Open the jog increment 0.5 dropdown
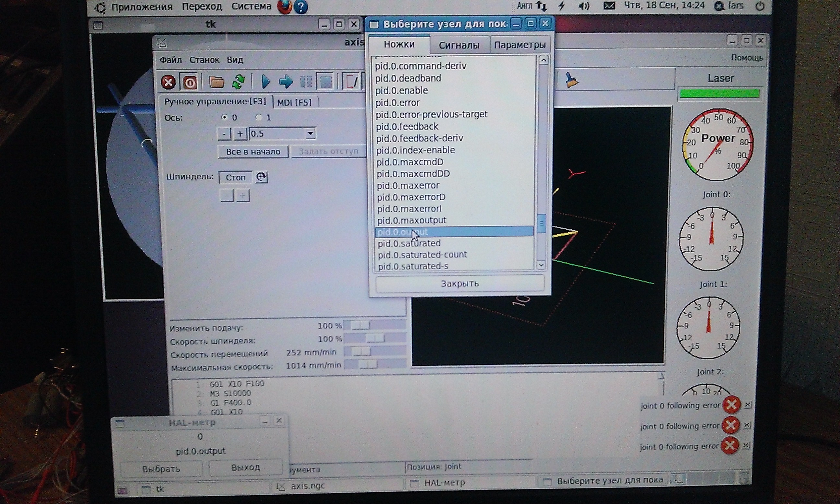 click(x=310, y=133)
